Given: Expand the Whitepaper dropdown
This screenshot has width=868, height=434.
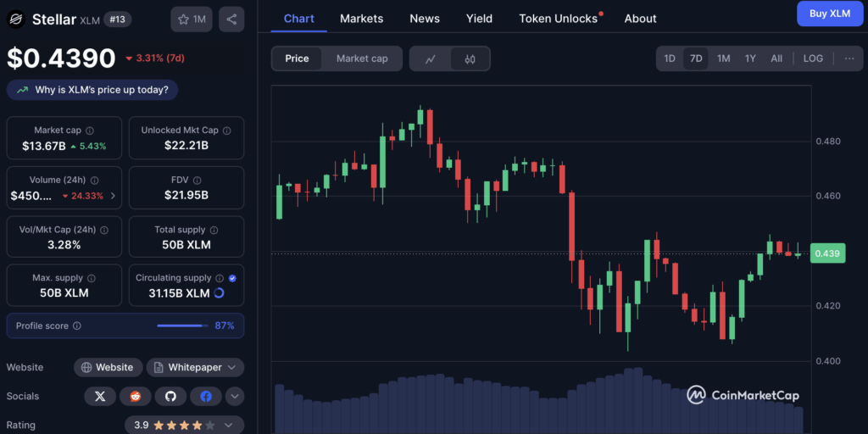Looking at the screenshot, I should click(196, 367).
